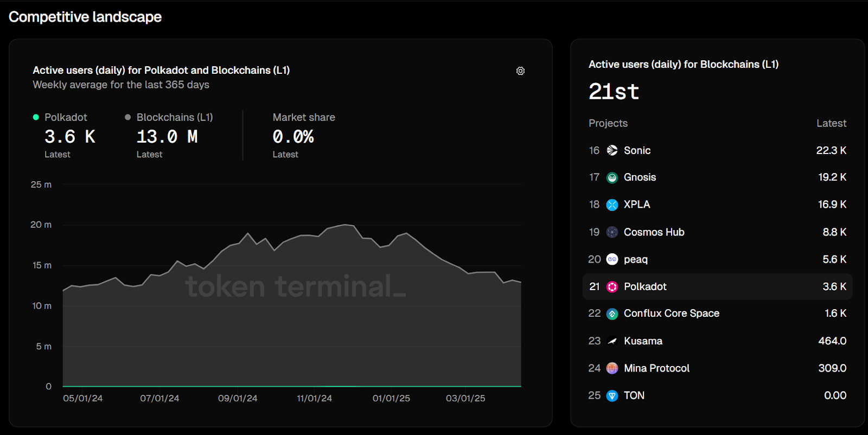868x435 pixels.
Task: Click the Kusama bird logo icon
Action: click(x=612, y=341)
